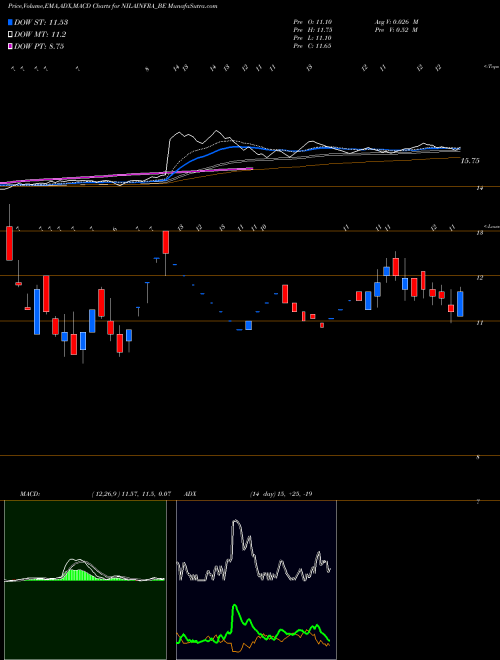Click the ADX (14 day) values label
This screenshot has width=500, height=660.
click(x=281, y=494)
